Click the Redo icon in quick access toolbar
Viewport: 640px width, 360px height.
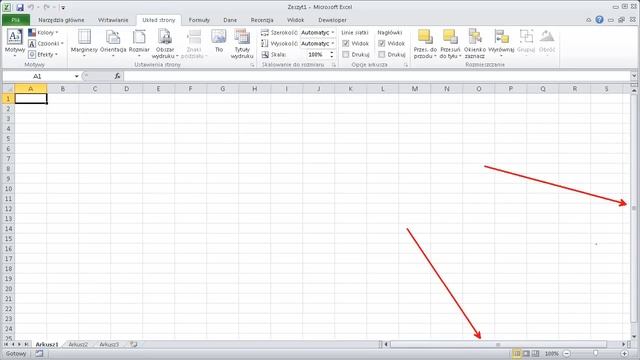[x=47, y=7]
